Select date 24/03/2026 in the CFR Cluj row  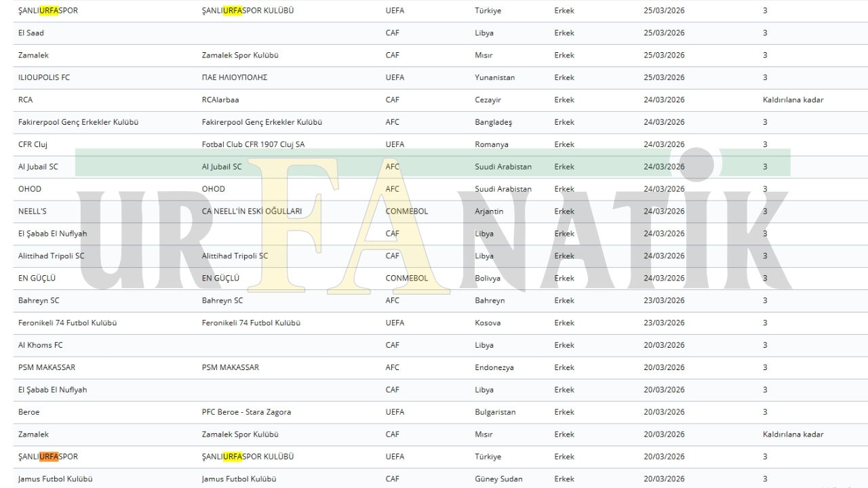664,144
